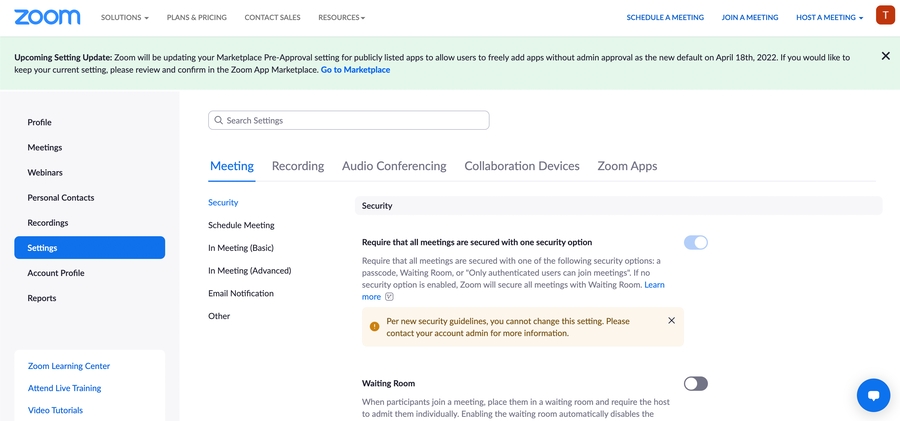Switch to the Audio Conferencing tab
This screenshot has height=421, width=900.
pyautogui.click(x=394, y=166)
